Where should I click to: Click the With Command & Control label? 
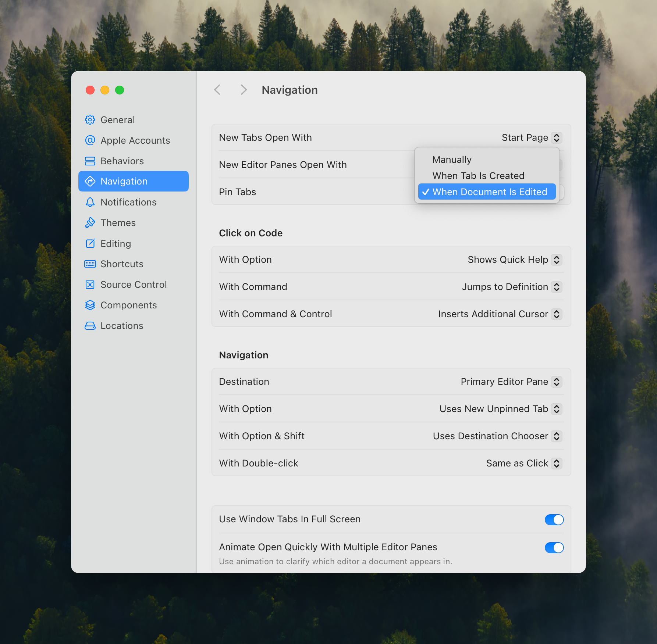click(x=276, y=314)
